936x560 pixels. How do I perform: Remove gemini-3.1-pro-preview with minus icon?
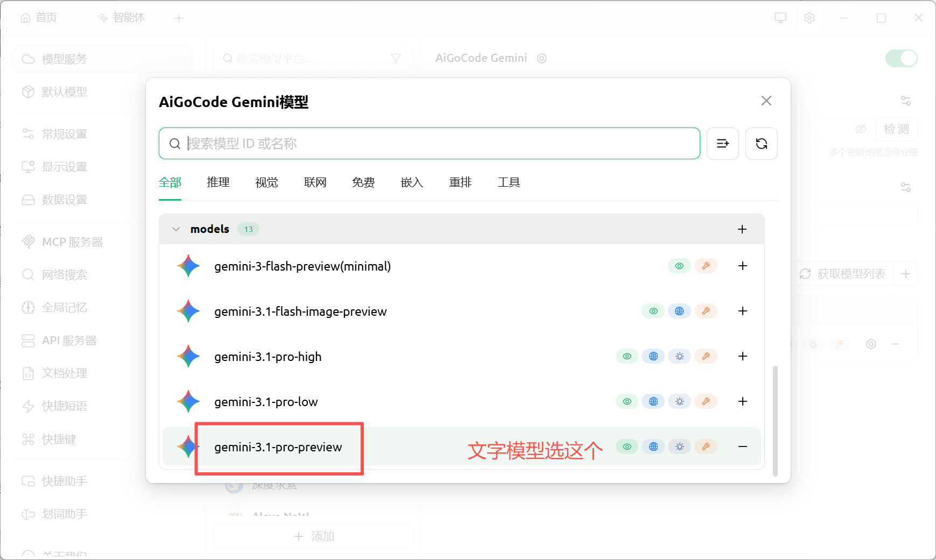(743, 446)
